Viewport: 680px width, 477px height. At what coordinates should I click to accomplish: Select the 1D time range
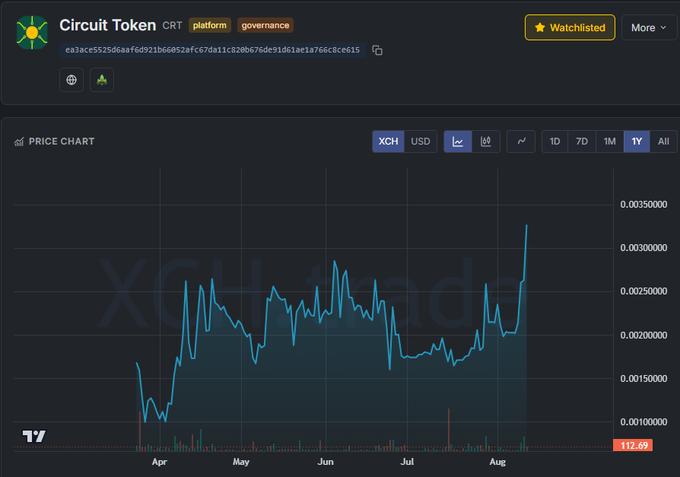pos(555,141)
